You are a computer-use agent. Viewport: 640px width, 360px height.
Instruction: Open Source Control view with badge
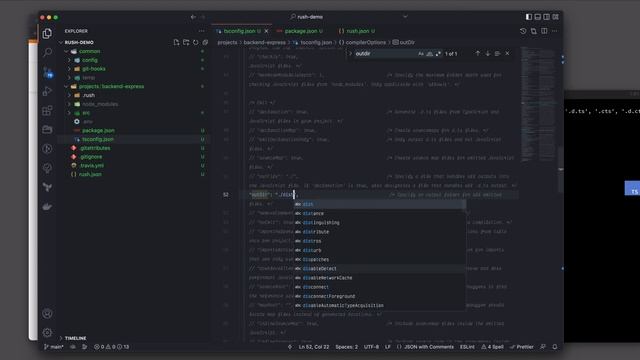(47, 72)
